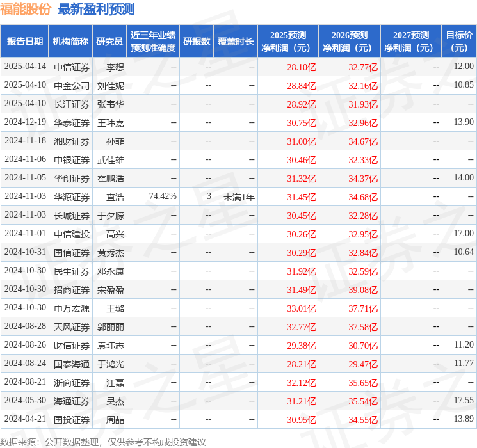This screenshot has height=448, width=477.
Task: Click the 中信证券 institution cell
Action: click(x=72, y=67)
